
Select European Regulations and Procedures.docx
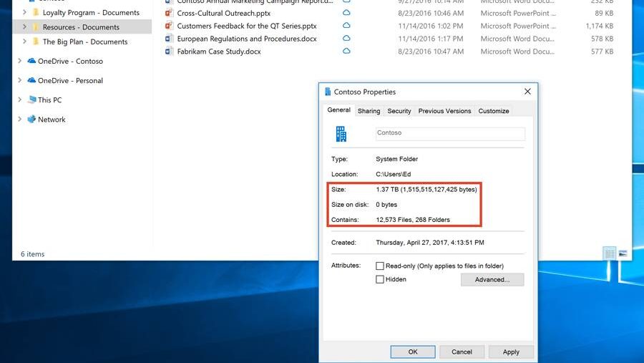tap(247, 39)
